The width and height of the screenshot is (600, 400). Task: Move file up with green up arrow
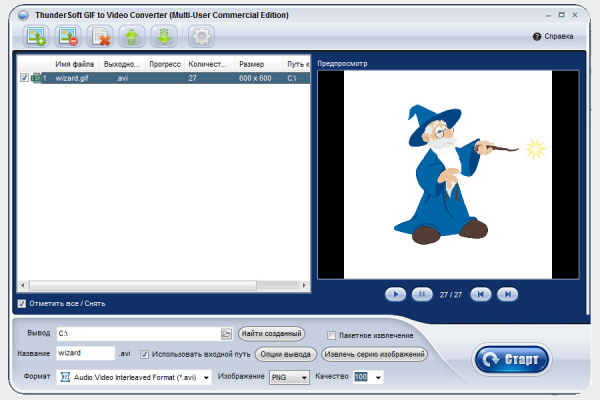pyautogui.click(x=132, y=37)
